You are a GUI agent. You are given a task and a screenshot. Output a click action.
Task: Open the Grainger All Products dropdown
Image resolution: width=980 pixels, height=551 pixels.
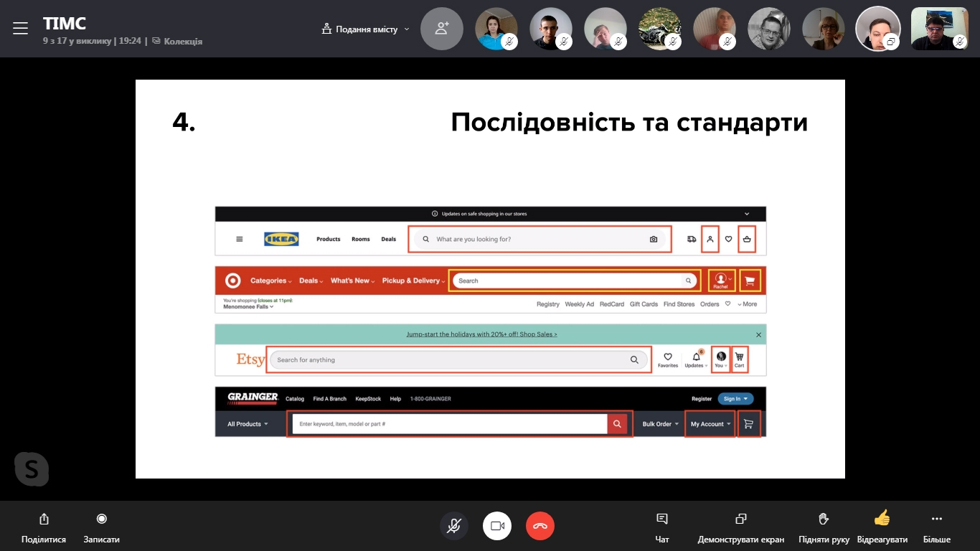click(x=248, y=424)
